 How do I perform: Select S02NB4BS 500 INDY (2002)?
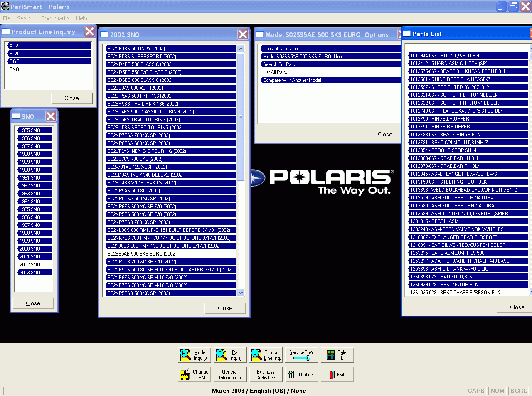click(x=171, y=49)
